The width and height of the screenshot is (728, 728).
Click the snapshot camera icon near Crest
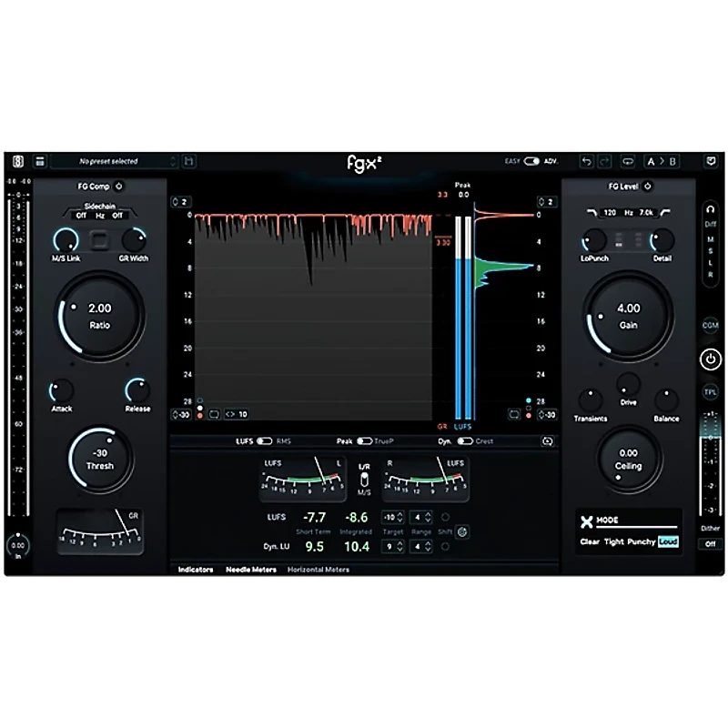click(x=547, y=441)
